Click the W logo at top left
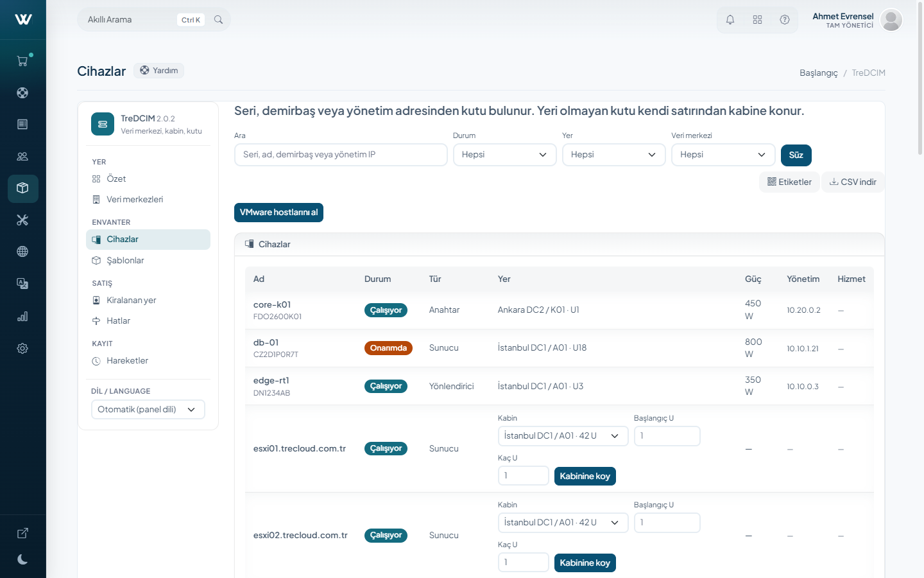Viewport: 924px width, 578px height. [23, 19]
